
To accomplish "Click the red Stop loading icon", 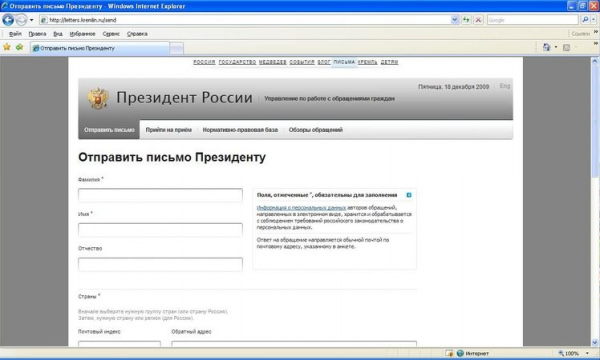I will pyautogui.click(x=478, y=20).
